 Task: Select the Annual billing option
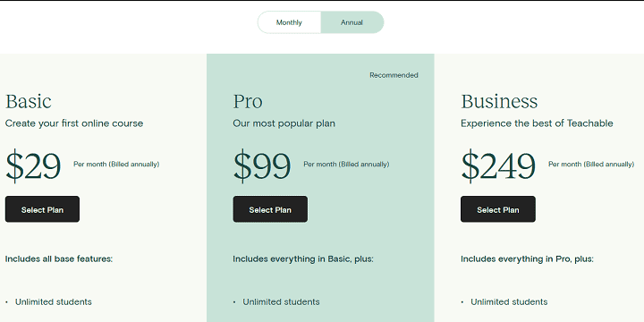pos(352,22)
